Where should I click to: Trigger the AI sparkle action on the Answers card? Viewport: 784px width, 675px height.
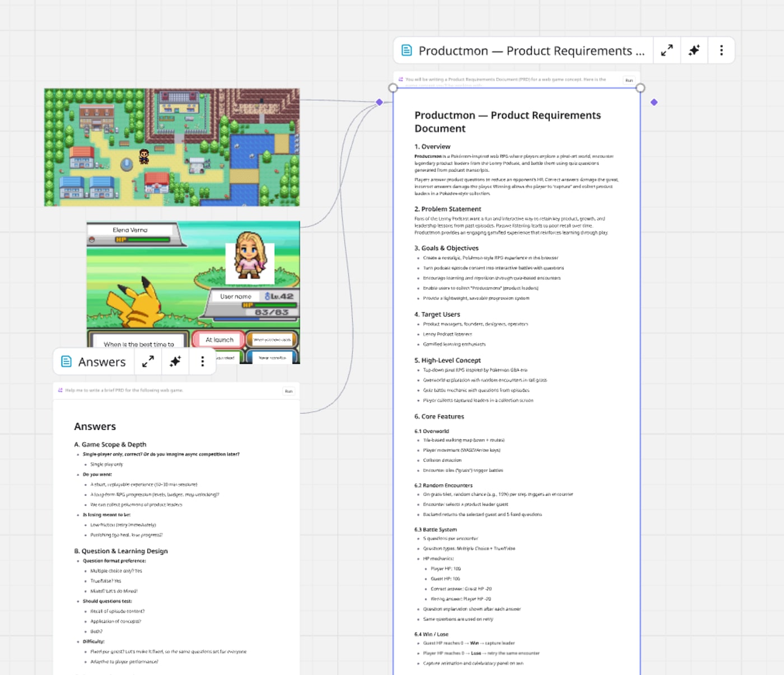175,362
